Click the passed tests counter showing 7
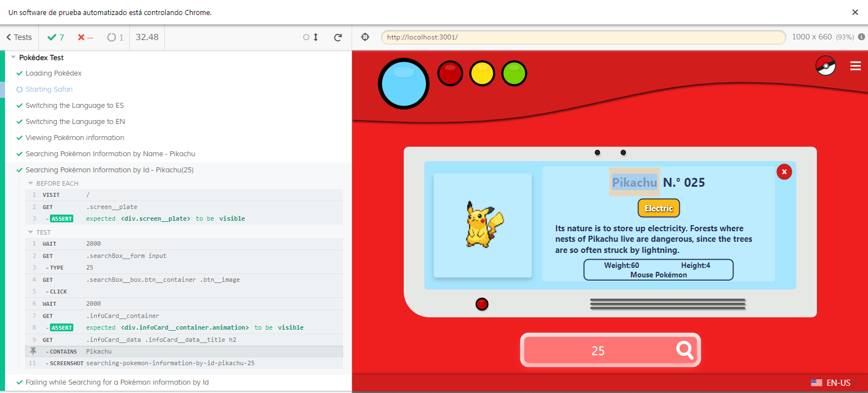Screen dimensions: 868x393 [x=56, y=37]
